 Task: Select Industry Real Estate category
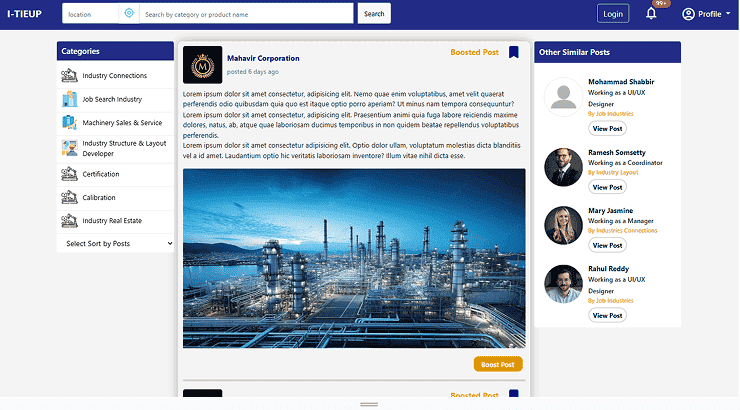coord(114,220)
